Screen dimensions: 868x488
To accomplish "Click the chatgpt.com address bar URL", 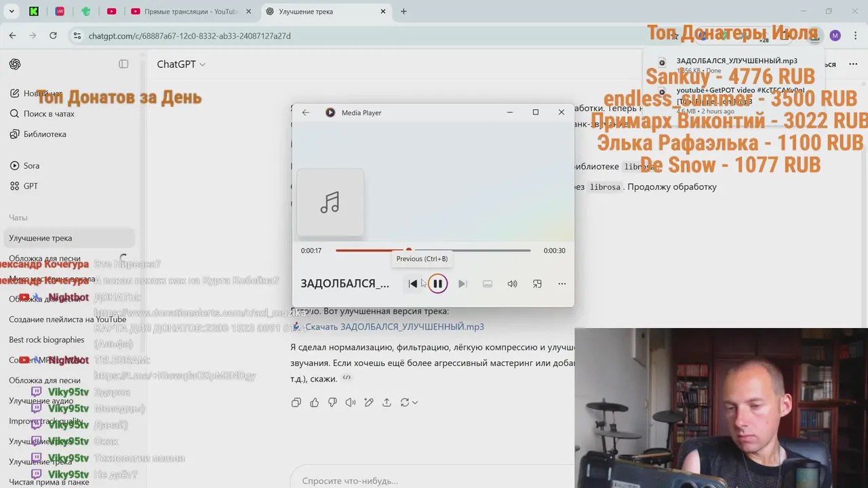I will [190, 36].
